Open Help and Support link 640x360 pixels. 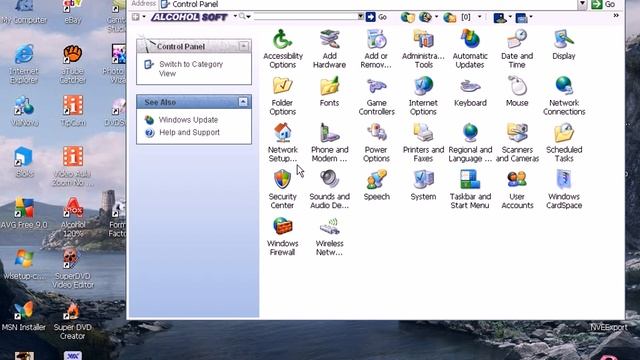(x=189, y=132)
